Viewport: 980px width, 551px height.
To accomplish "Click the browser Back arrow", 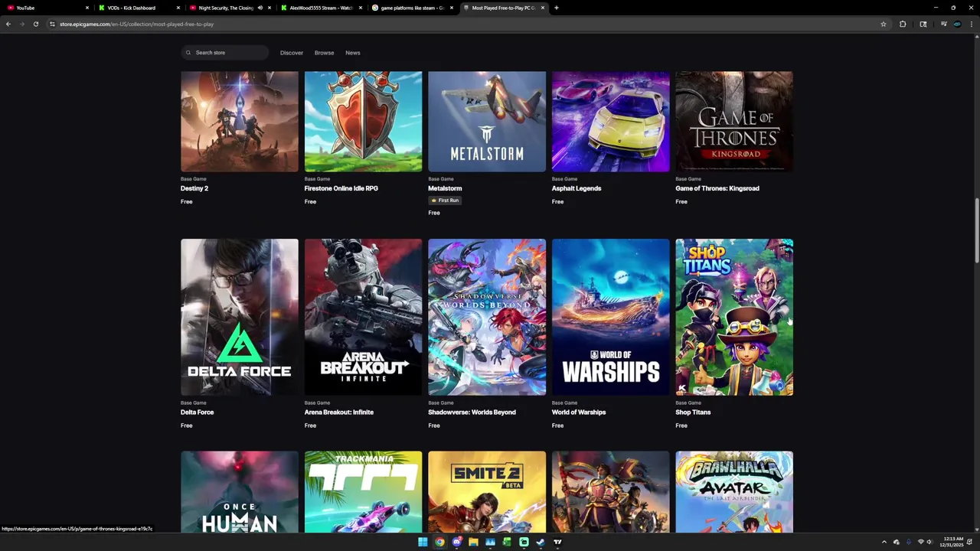I will tap(8, 24).
